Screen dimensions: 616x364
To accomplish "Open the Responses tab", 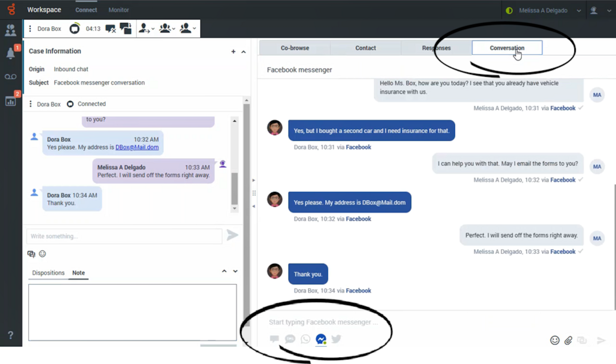I will 436,48.
